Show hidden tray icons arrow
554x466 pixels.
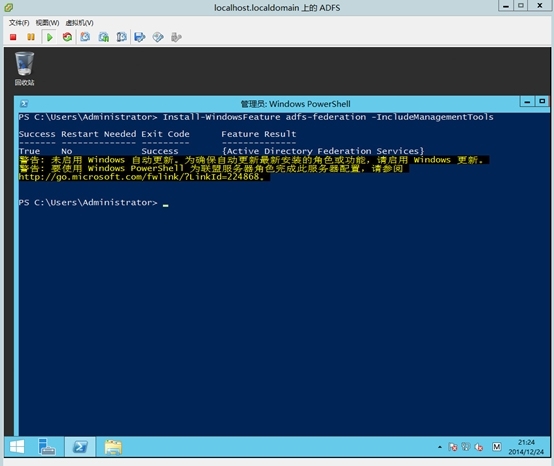(x=440, y=447)
